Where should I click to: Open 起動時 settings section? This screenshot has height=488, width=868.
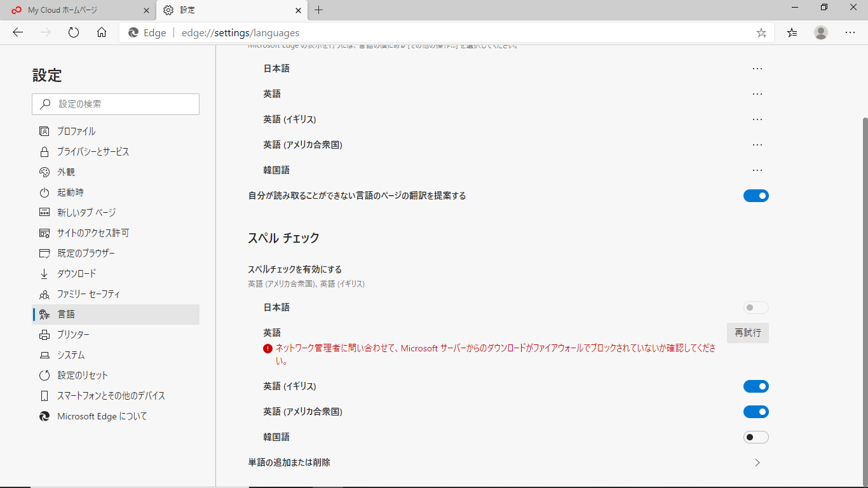coord(116,192)
